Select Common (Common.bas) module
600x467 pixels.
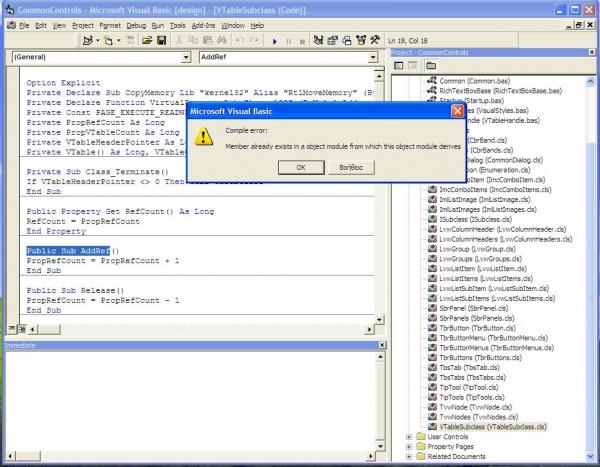474,81
